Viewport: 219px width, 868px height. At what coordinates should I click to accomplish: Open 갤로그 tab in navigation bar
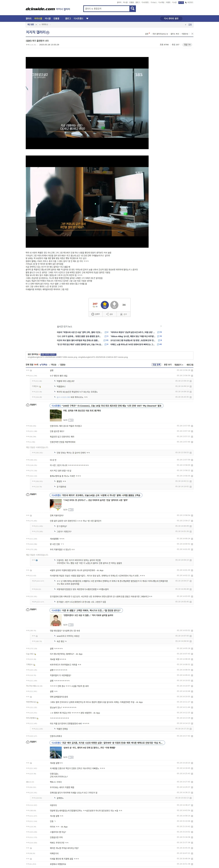pyautogui.click(x=68, y=19)
